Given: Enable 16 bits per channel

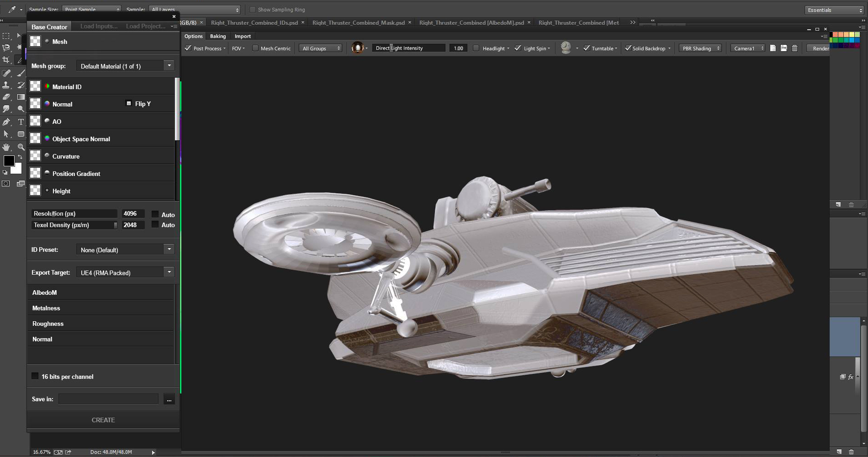Looking at the screenshot, I should (35, 376).
